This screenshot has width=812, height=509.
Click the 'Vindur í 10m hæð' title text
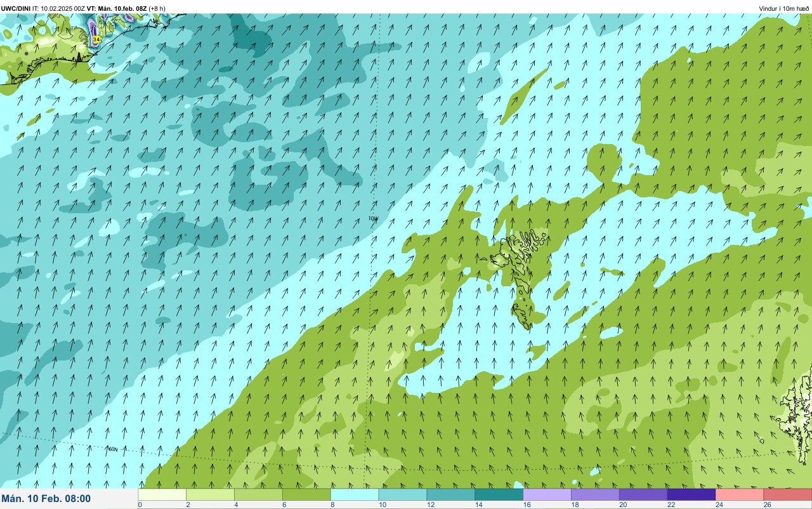tap(784, 8)
